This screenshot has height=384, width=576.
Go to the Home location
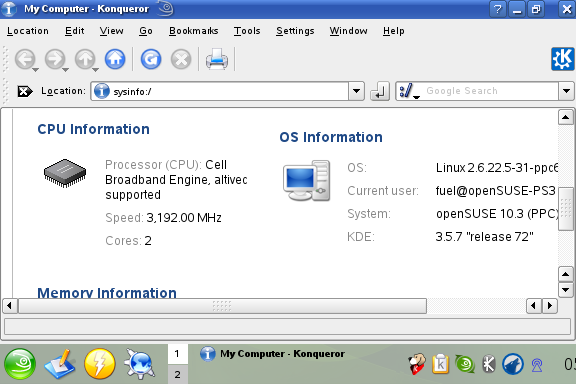(x=115, y=59)
